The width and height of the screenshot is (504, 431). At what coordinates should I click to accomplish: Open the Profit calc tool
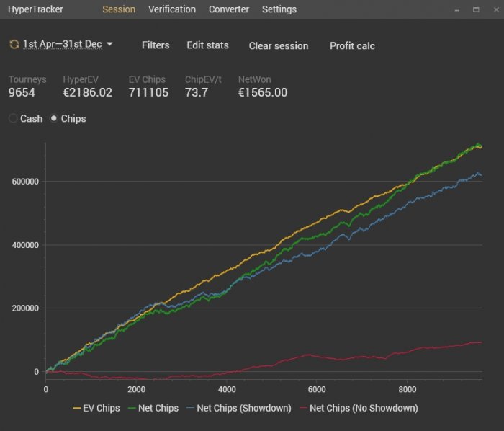pos(352,45)
